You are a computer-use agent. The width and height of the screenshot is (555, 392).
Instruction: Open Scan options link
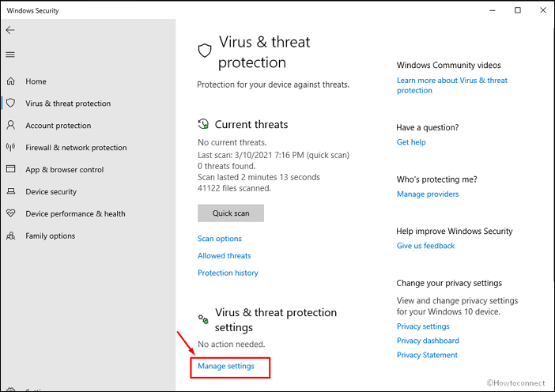(220, 239)
